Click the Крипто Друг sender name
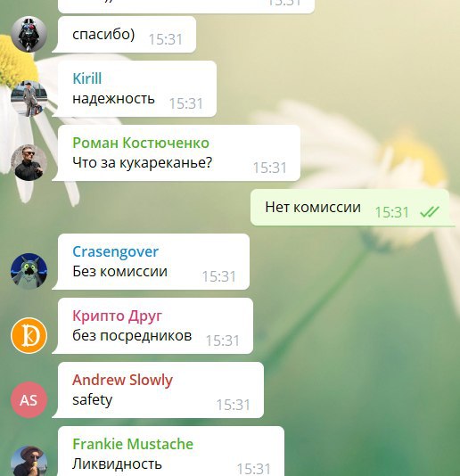 (x=117, y=316)
